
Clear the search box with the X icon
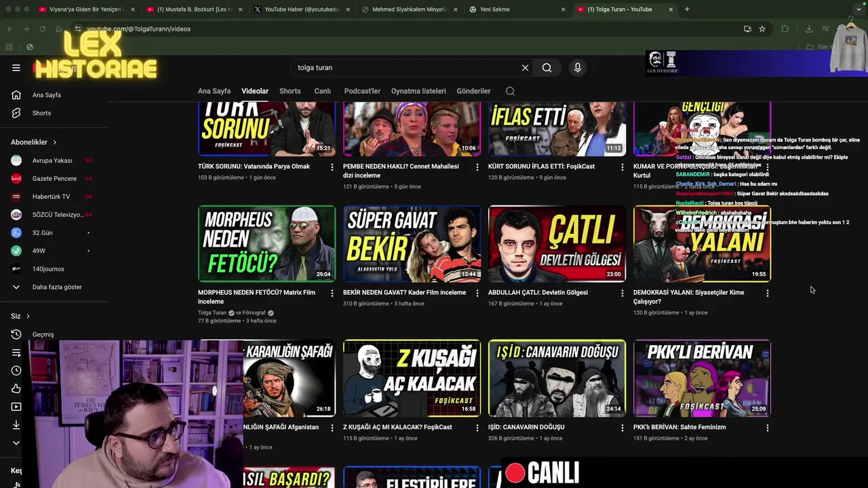click(525, 68)
